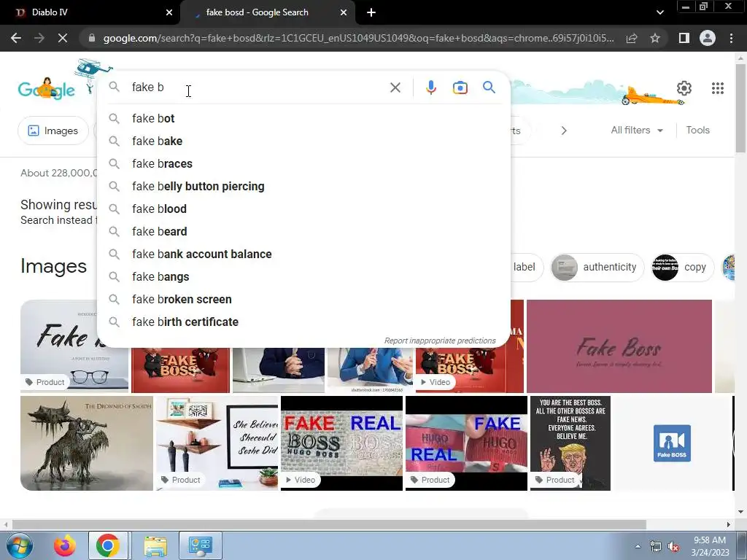The height and width of the screenshot is (560, 747).
Task: Start voice search with the microphone icon
Action: coord(430,87)
